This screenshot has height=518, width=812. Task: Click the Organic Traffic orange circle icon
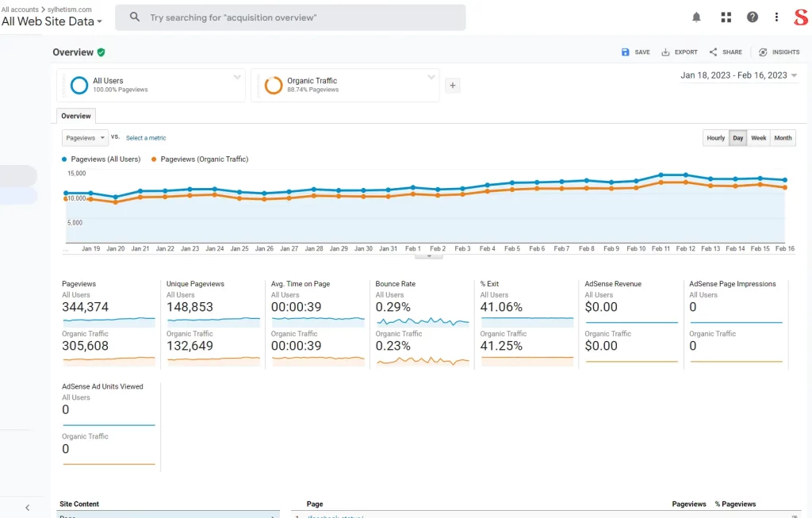tap(274, 85)
